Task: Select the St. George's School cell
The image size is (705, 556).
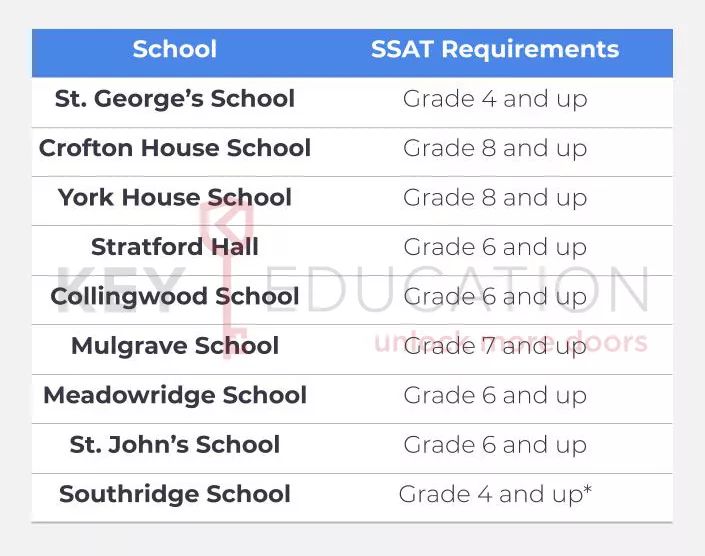Action: tap(174, 99)
